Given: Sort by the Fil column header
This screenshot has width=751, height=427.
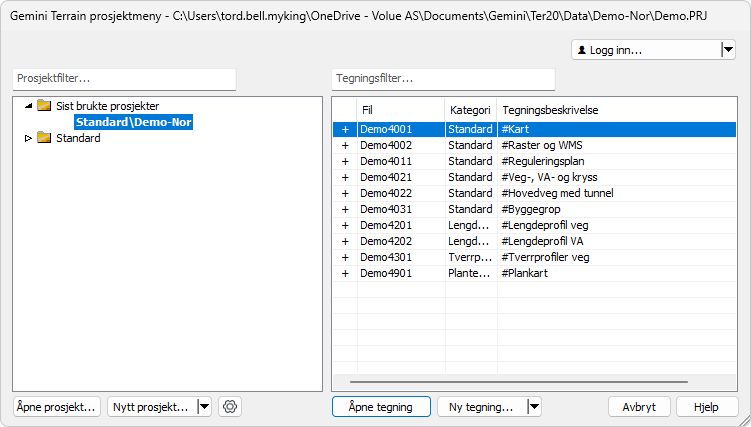Looking at the screenshot, I should (400, 109).
